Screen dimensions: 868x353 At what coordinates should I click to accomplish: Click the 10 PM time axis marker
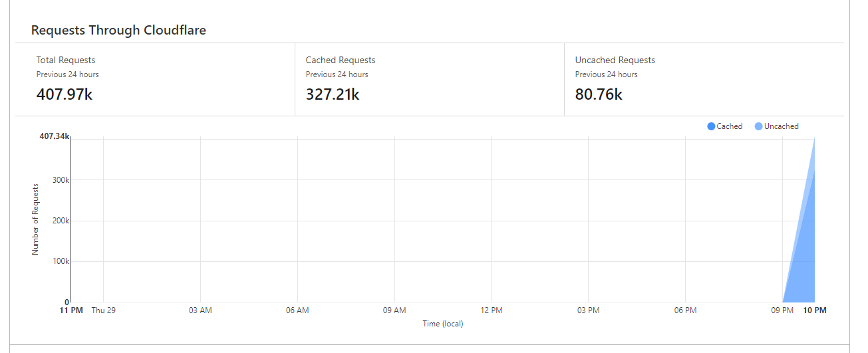pyautogui.click(x=815, y=310)
